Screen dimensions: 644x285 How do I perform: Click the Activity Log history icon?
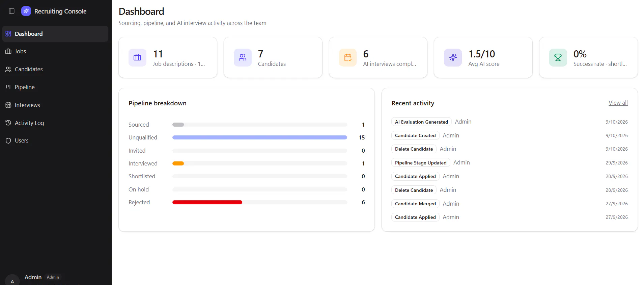click(8, 123)
